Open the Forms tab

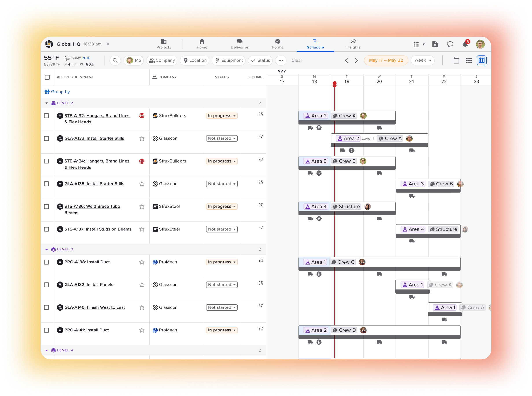[x=277, y=44]
